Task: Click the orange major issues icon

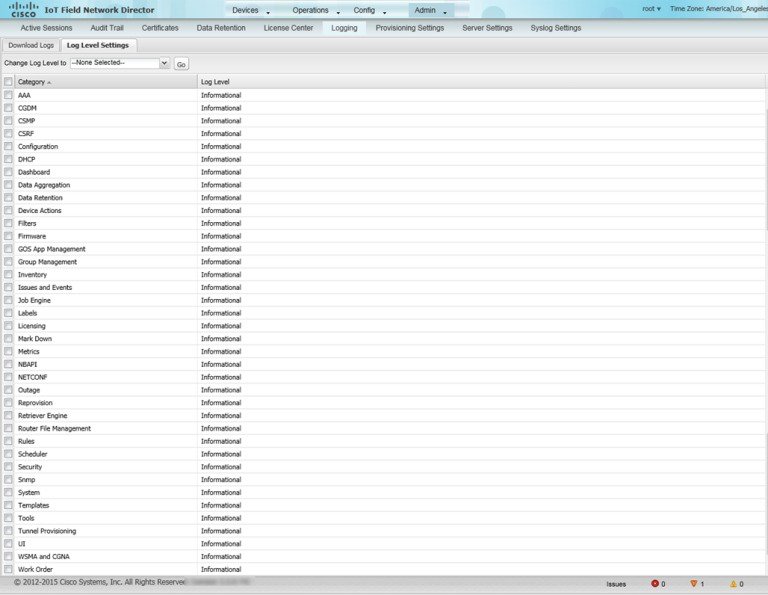Action: (694, 583)
